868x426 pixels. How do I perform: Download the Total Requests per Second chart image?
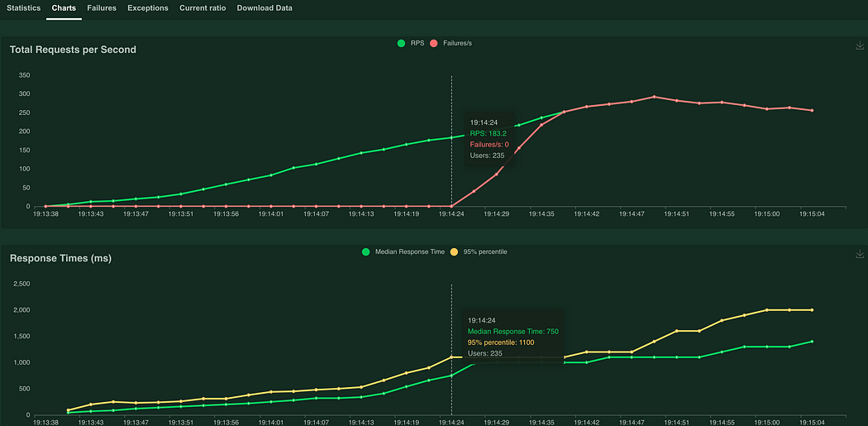pyautogui.click(x=860, y=46)
